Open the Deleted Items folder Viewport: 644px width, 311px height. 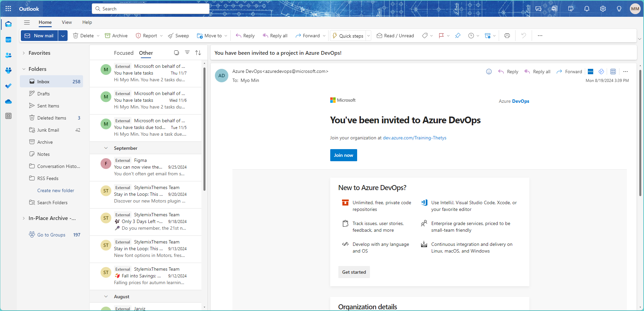click(x=51, y=118)
